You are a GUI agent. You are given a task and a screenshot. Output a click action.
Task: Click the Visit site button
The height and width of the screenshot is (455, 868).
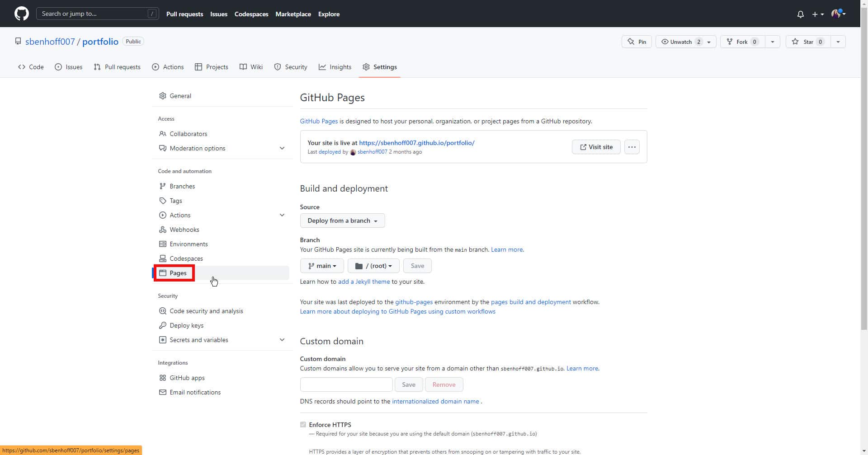[x=596, y=147]
